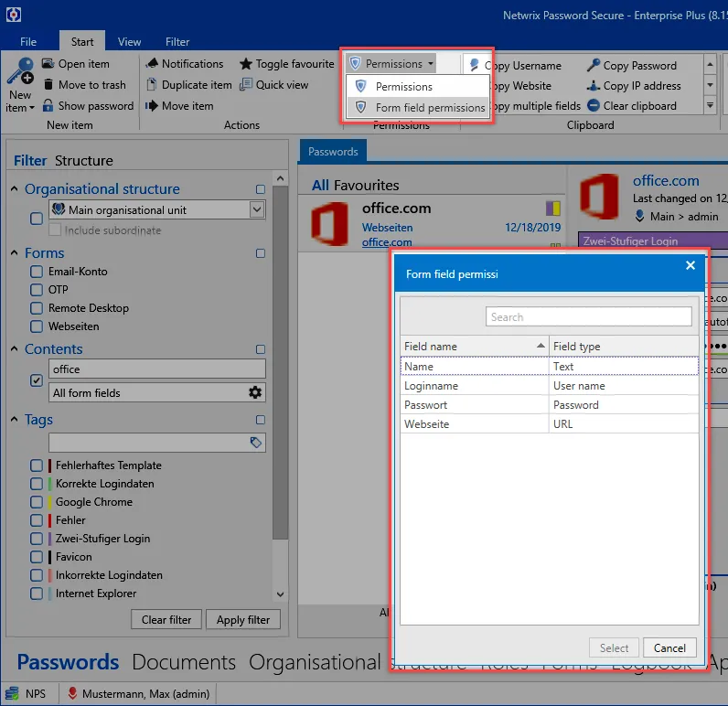Open New item dropdown arrow

point(32,108)
